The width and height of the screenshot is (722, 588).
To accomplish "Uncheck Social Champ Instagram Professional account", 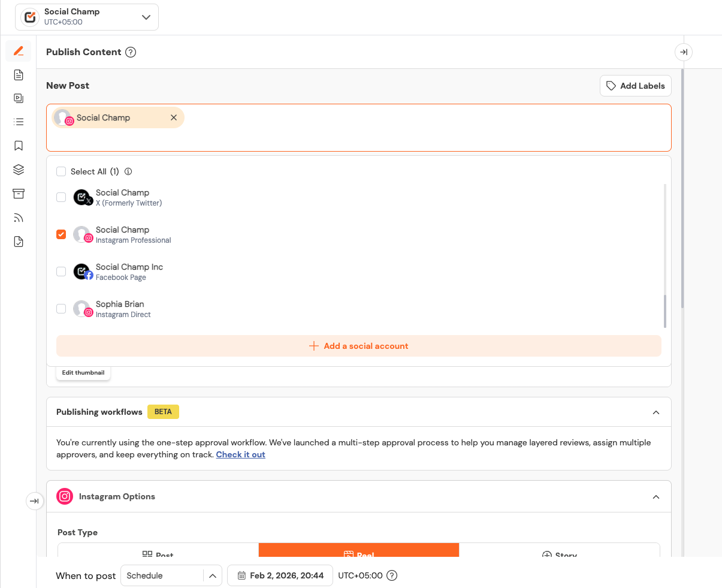I will pyautogui.click(x=61, y=234).
